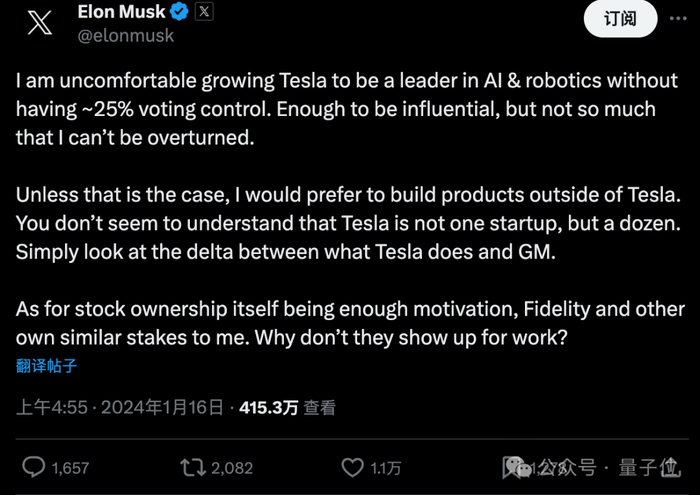This screenshot has width=700, height=495.
Task: Click the blue verified checkmark badge
Action: [x=180, y=13]
